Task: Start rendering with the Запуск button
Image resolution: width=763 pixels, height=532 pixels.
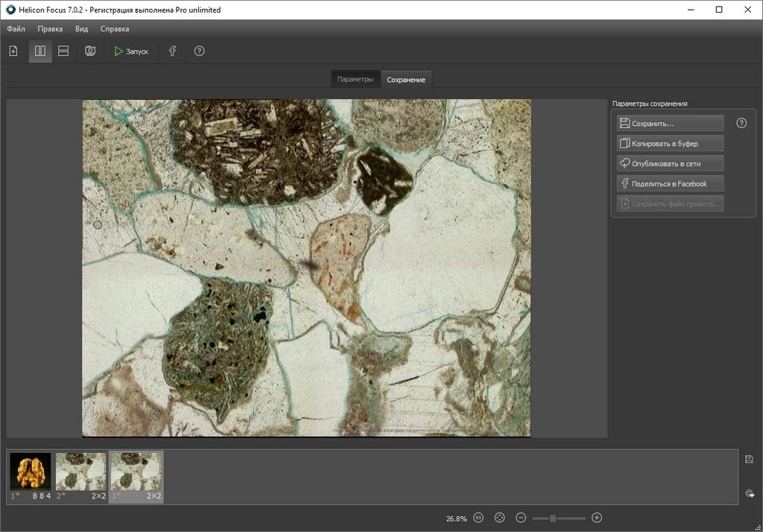Action: (131, 51)
